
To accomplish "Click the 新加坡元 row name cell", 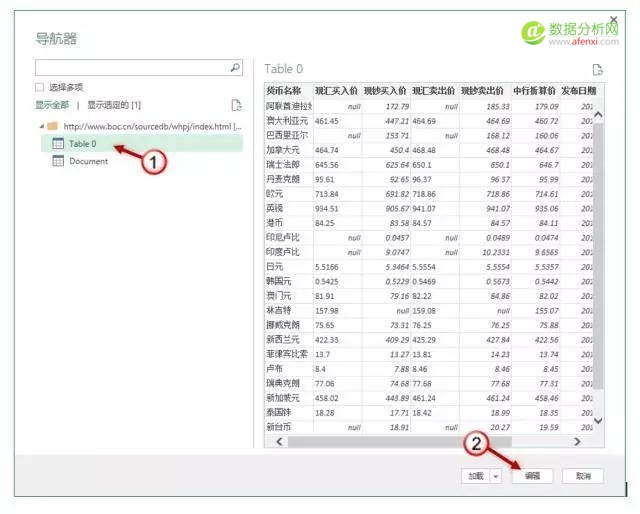I will point(288,398).
